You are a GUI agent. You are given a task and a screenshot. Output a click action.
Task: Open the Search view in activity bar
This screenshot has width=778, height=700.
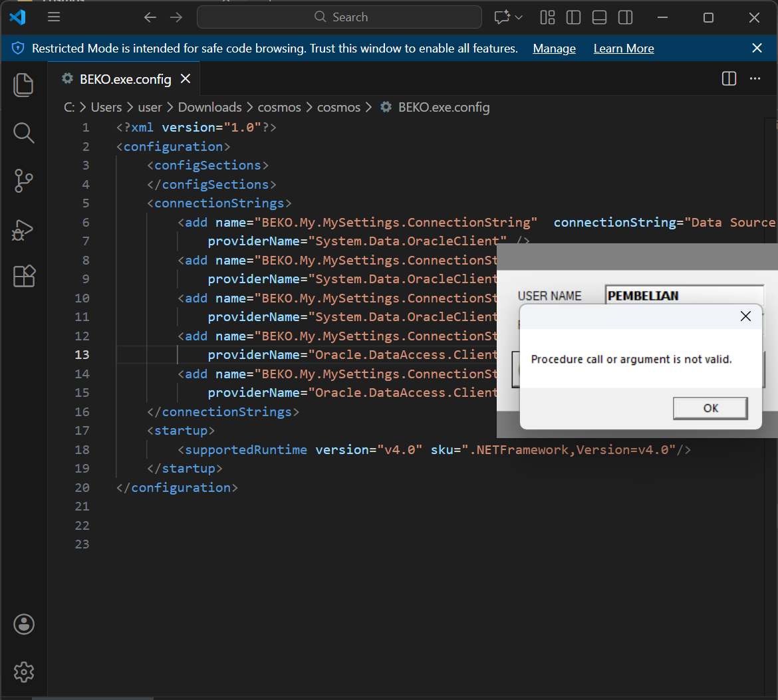click(23, 133)
